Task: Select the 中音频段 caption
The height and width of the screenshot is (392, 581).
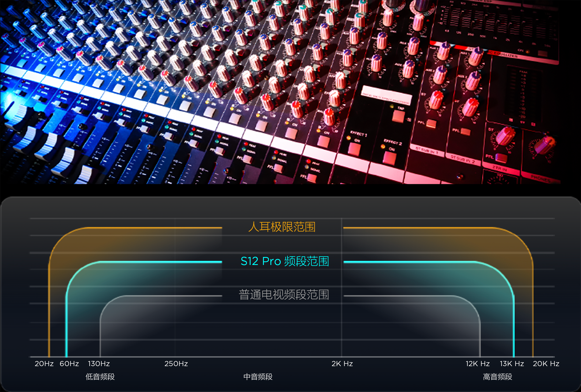Action: tap(258, 377)
